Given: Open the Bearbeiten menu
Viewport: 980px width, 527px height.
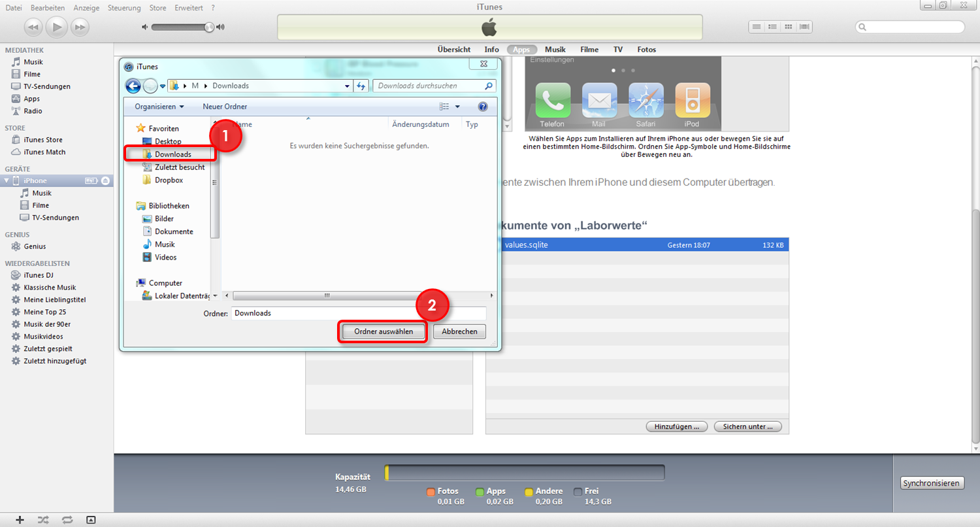Looking at the screenshot, I should point(46,8).
